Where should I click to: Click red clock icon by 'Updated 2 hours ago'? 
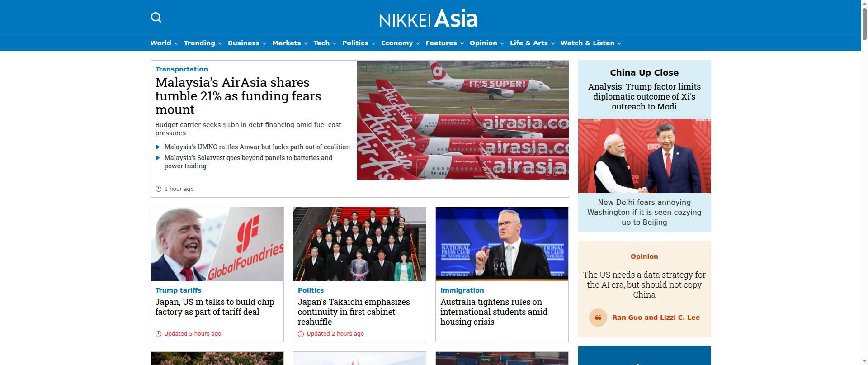(x=301, y=334)
